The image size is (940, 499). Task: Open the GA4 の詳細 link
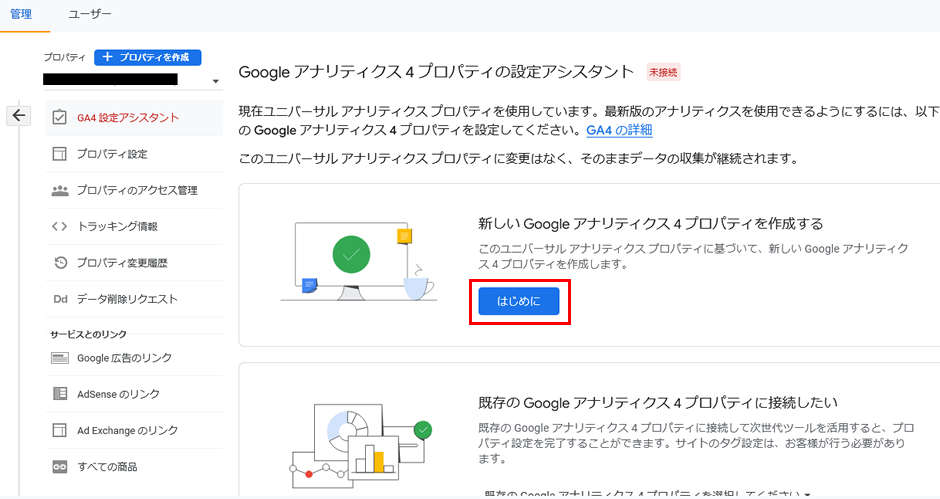(x=619, y=130)
